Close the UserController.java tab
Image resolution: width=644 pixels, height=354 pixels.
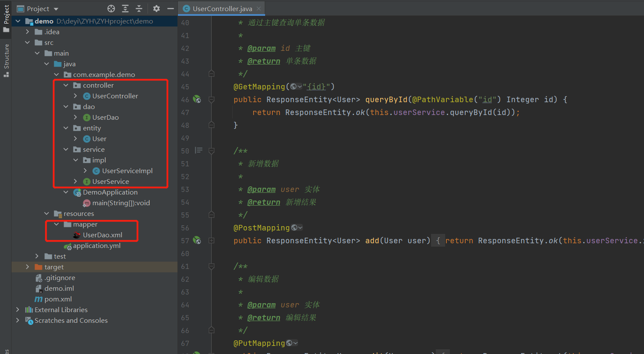click(x=259, y=9)
